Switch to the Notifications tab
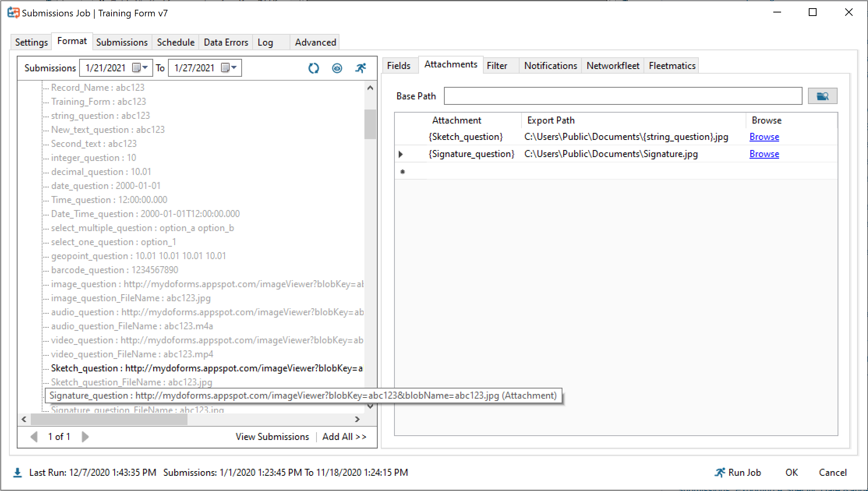This screenshot has width=868, height=491. pos(550,65)
